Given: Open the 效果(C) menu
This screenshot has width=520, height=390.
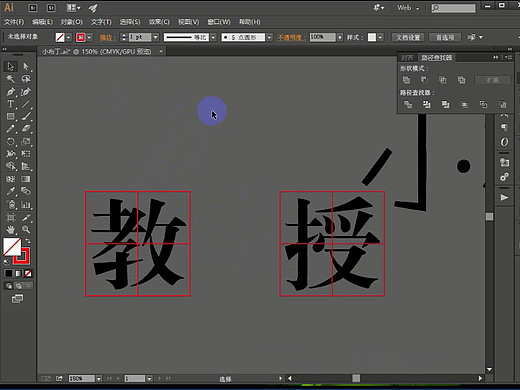Looking at the screenshot, I should tap(159, 22).
